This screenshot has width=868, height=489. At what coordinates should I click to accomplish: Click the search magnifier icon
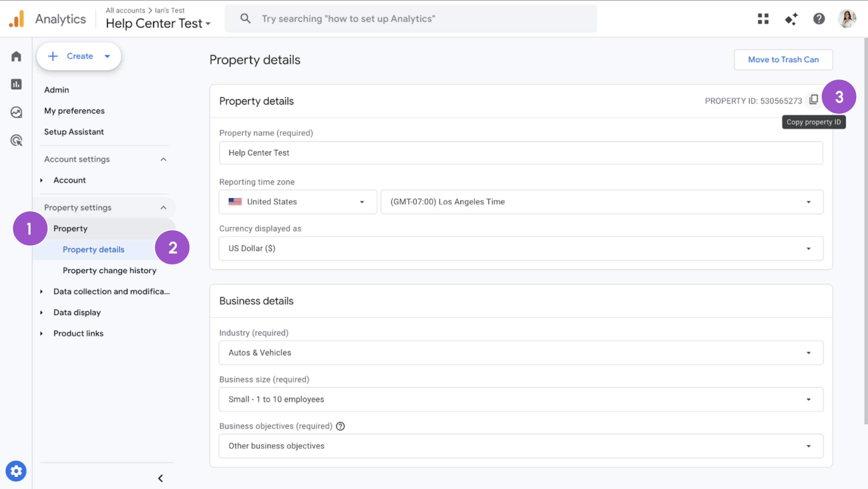[x=245, y=19]
